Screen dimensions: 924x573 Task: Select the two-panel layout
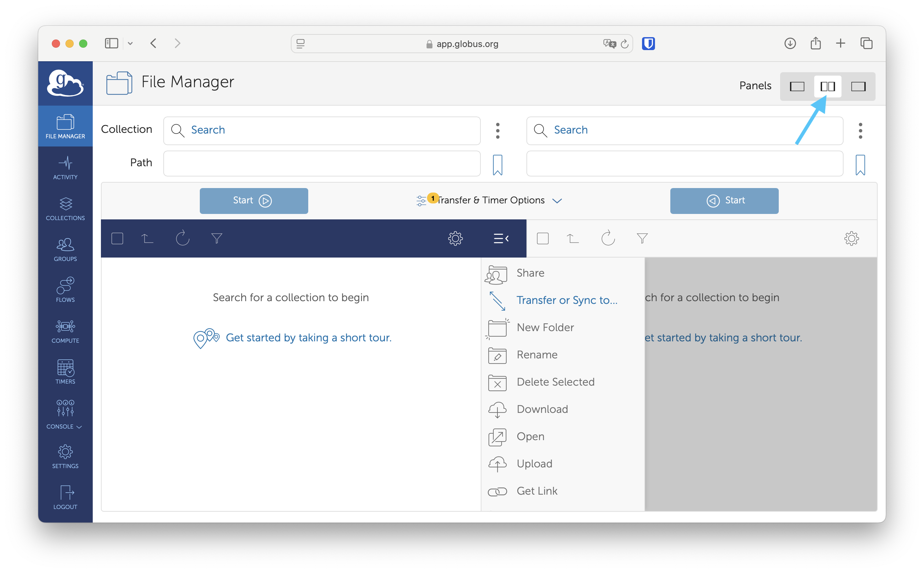point(827,87)
